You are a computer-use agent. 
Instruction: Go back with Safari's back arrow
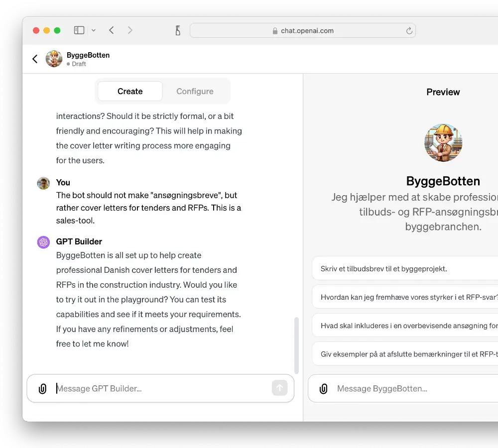pos(112,30)
